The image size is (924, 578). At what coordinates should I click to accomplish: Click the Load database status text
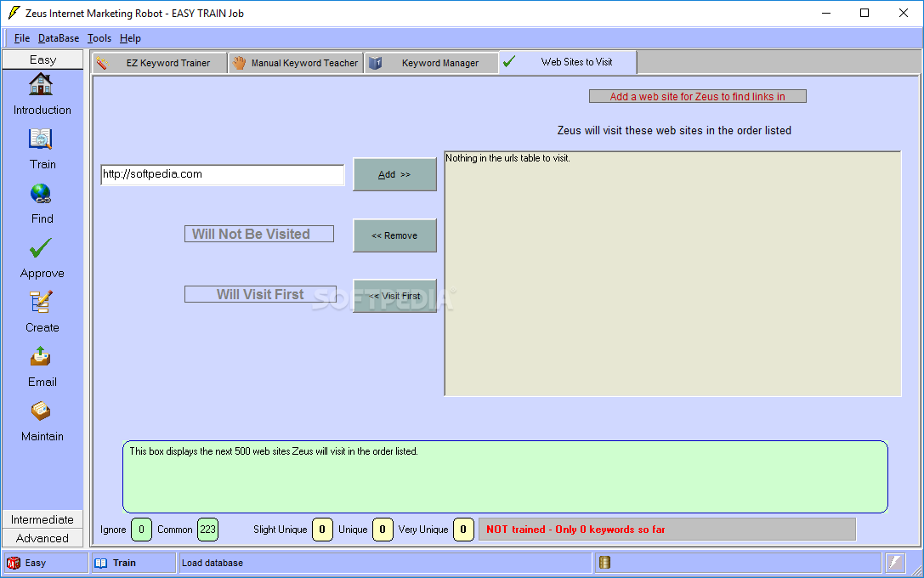(x=213, y=564)
